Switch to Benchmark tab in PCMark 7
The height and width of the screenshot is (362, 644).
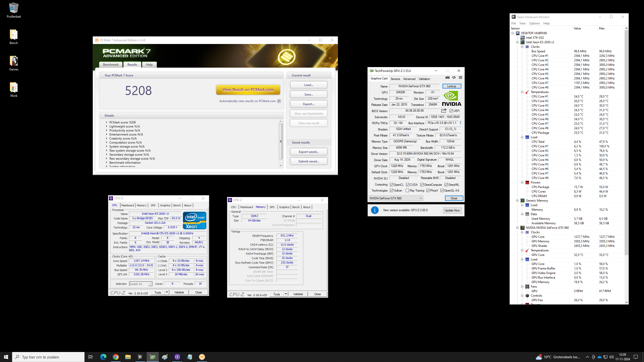pyautogui.click(x=111, y=65)
